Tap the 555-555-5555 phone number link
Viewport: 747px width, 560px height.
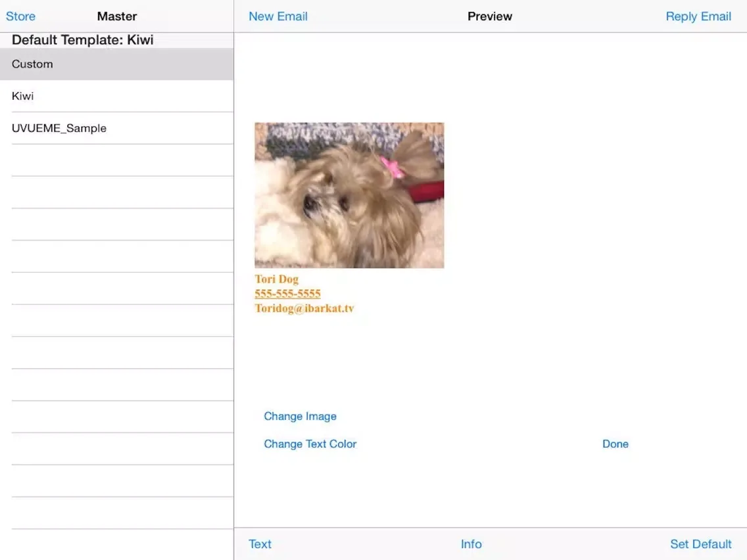click(x=287, y=294)
